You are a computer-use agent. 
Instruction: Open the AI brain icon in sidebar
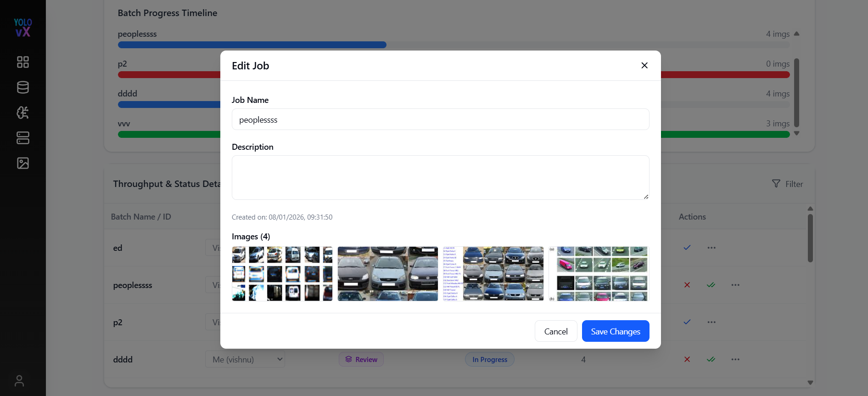click(x=23, y=113)
